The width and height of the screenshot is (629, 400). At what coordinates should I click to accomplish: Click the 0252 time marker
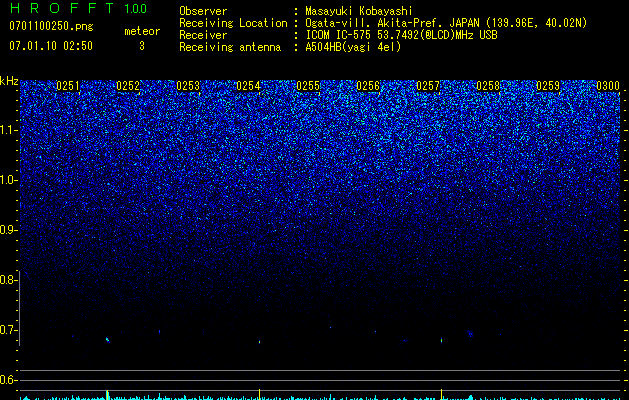128,86
